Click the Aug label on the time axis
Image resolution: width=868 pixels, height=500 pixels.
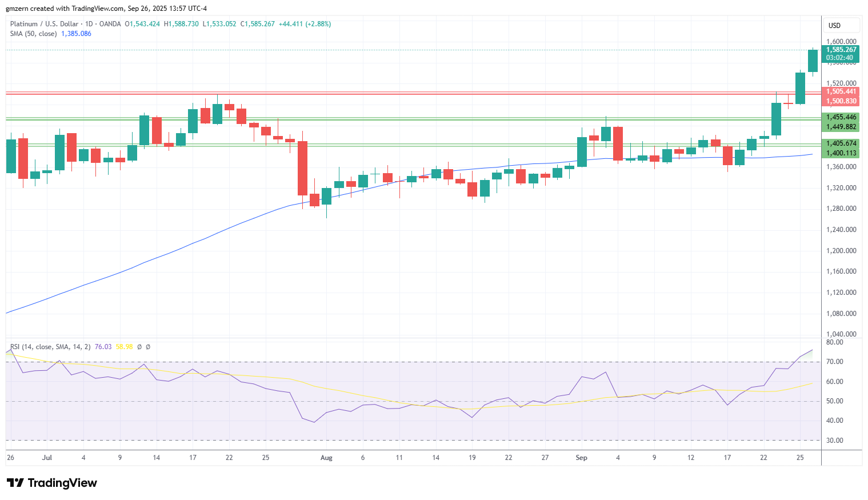(326, 458)
